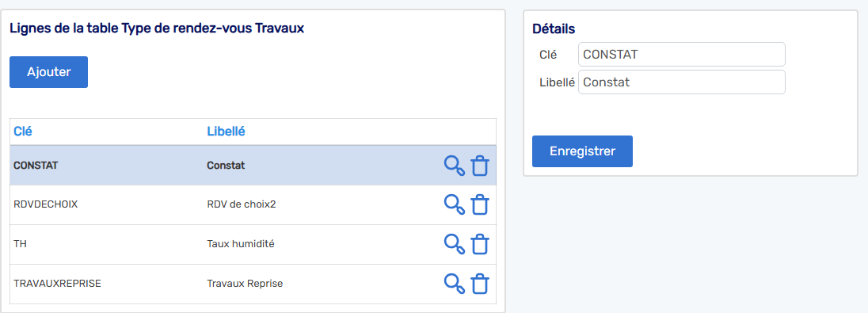The height and width of the screenshot is (313, 868).
Task: Select the RDVDECHOIX key cell
Action: click(x=45, y=204)
